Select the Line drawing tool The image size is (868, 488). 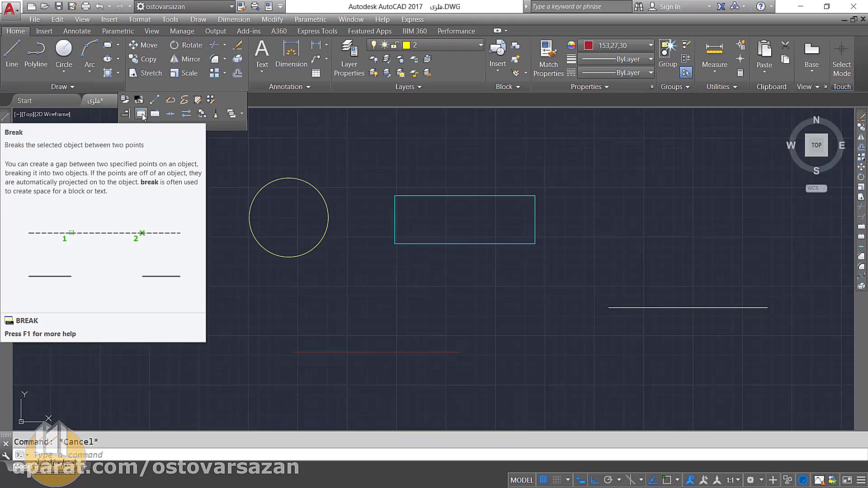[x=12, y=53]
